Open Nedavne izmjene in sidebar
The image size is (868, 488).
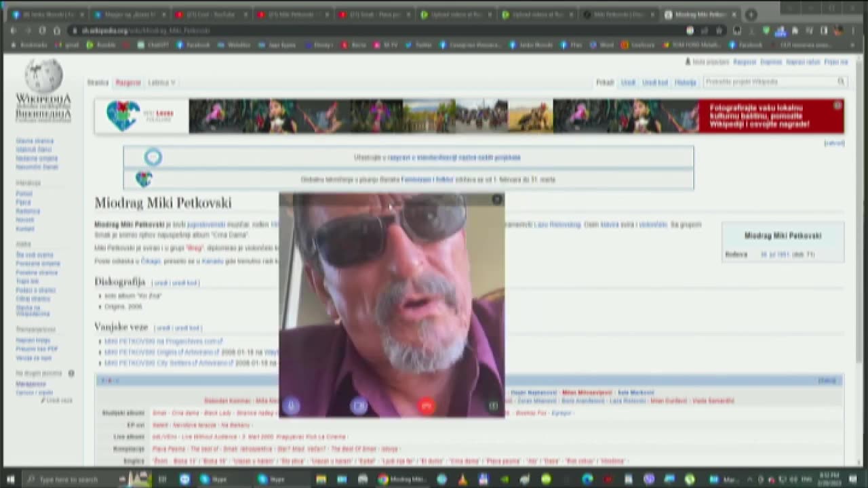click(37, 158)
